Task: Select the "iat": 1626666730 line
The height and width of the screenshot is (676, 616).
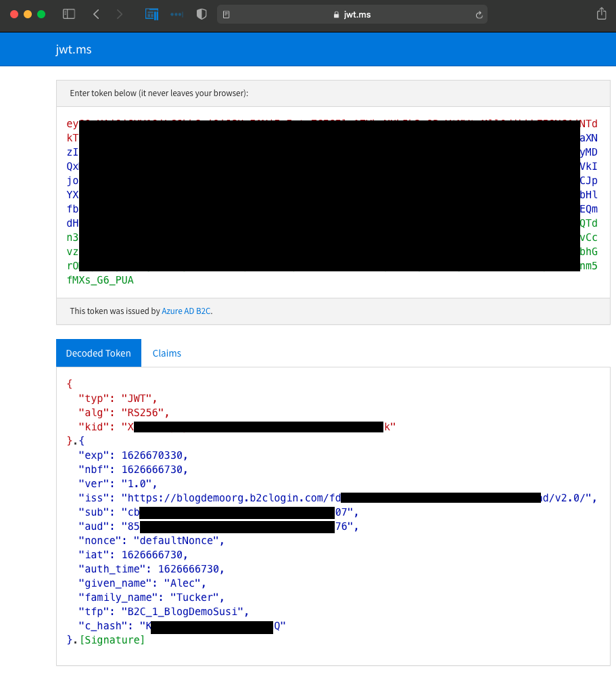Action: (x=133, y=555)
